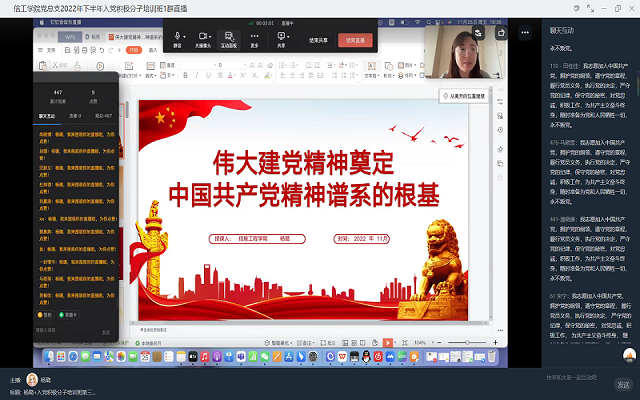Screen dimensions: 640x400
Task: Click the red 结束直播 end live button
Action: [x=355, y=40]
